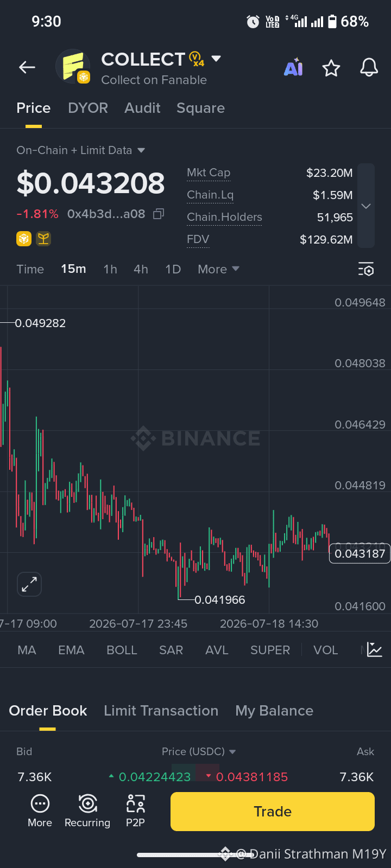This screenshot has height=868, width=391.
Task: Select the 1D chart interval
Action: [x=173, y=269]
